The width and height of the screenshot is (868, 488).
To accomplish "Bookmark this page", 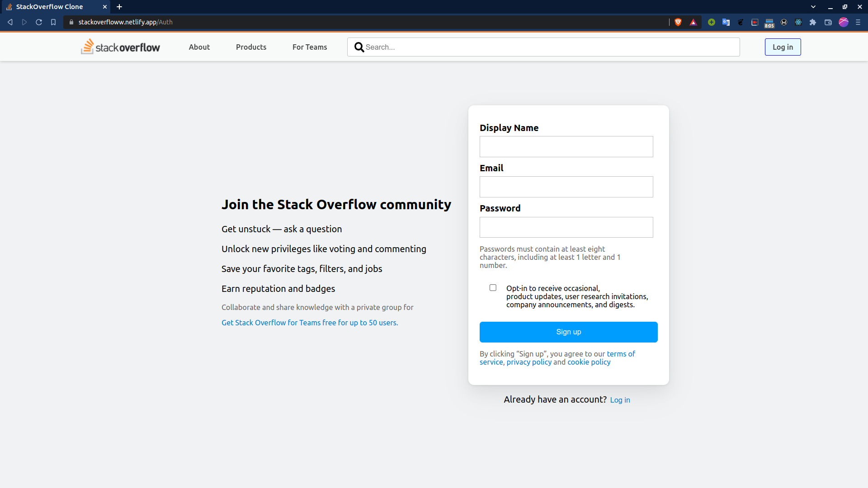I will coord(53,22).
